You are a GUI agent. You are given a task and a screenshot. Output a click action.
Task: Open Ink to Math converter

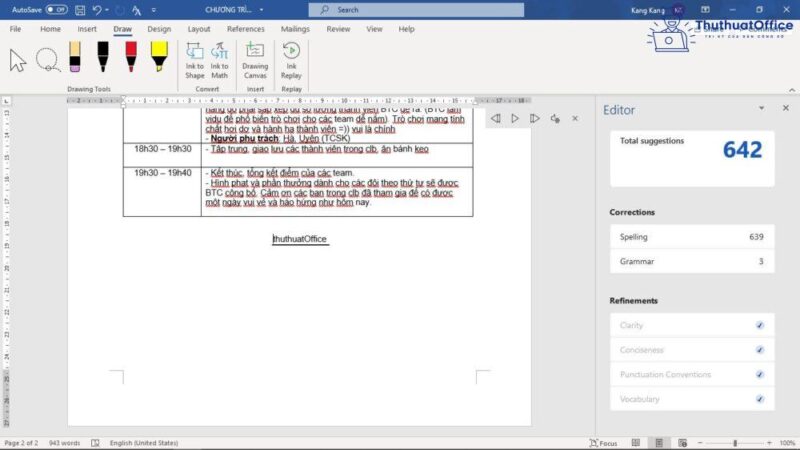click(219, 60)
